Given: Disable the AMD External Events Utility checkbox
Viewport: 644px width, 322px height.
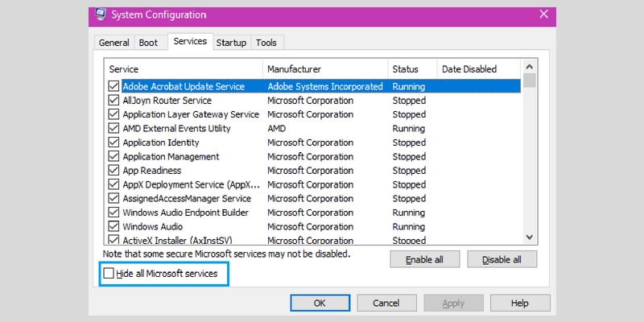Looking at the screenshot, I should point(114,128).
